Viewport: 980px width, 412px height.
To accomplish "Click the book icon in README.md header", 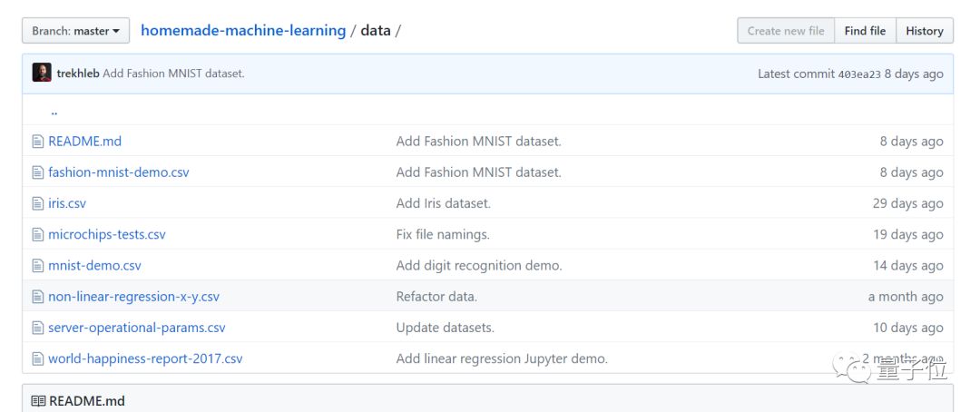I will (38, 401).
